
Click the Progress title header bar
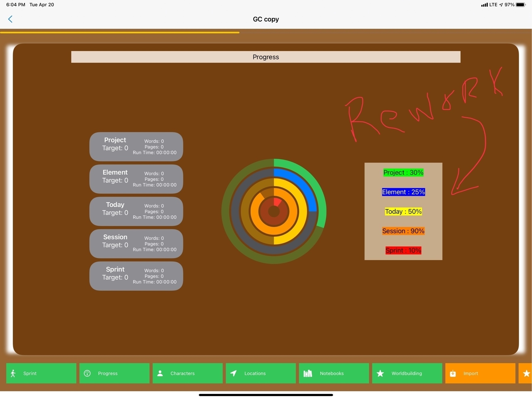(266, 57)
